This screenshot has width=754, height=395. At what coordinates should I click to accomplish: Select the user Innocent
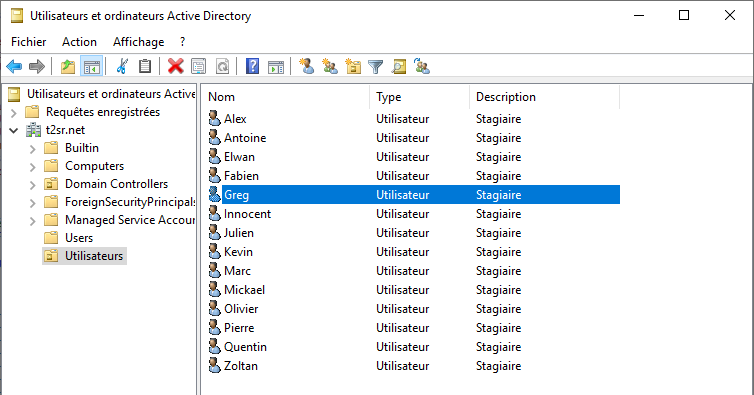coord(247,214)
